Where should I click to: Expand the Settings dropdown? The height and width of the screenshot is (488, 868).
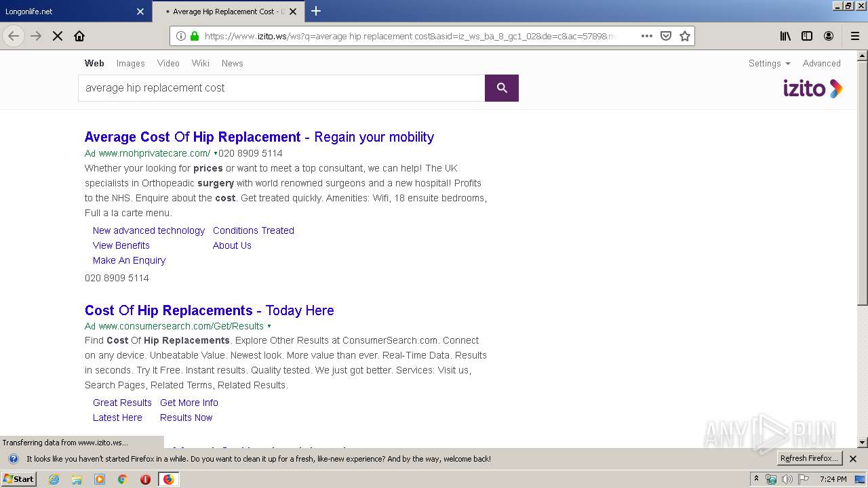[769, 63]
